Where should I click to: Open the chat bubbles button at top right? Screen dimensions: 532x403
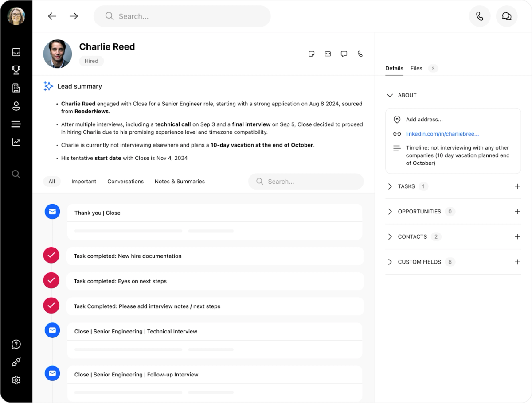(507, 16)
